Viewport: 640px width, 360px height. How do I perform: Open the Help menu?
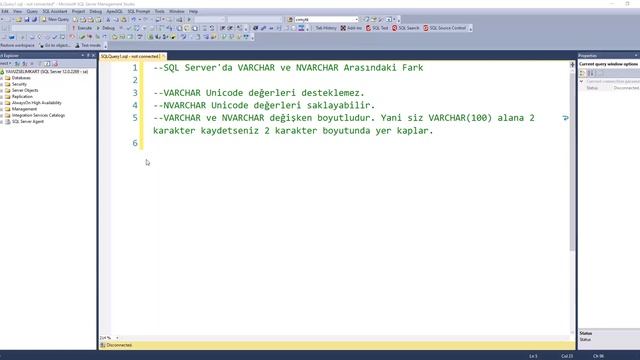193,11
